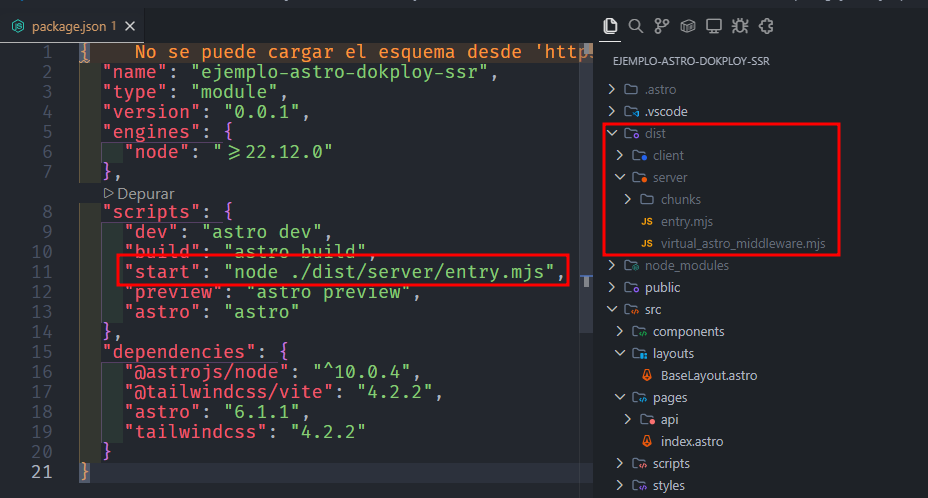Click the "astro preview" script value

328,292
